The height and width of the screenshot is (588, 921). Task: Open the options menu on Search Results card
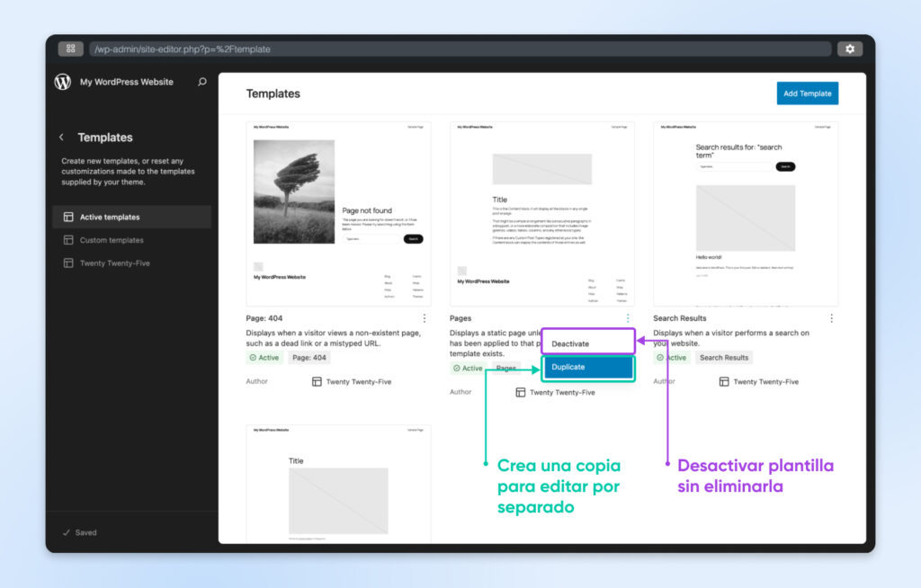(x=831, y=317)
